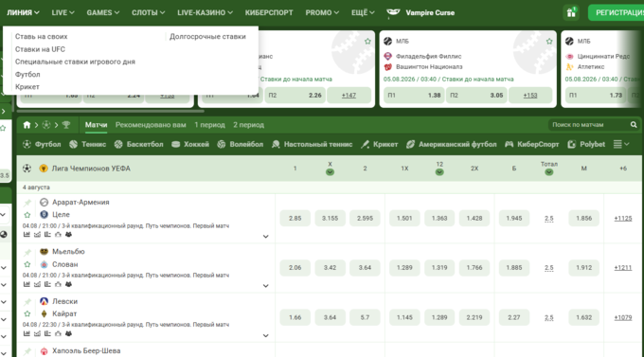Favorite the Филадельфия Филлис MLB card

[x=549, y=41]
